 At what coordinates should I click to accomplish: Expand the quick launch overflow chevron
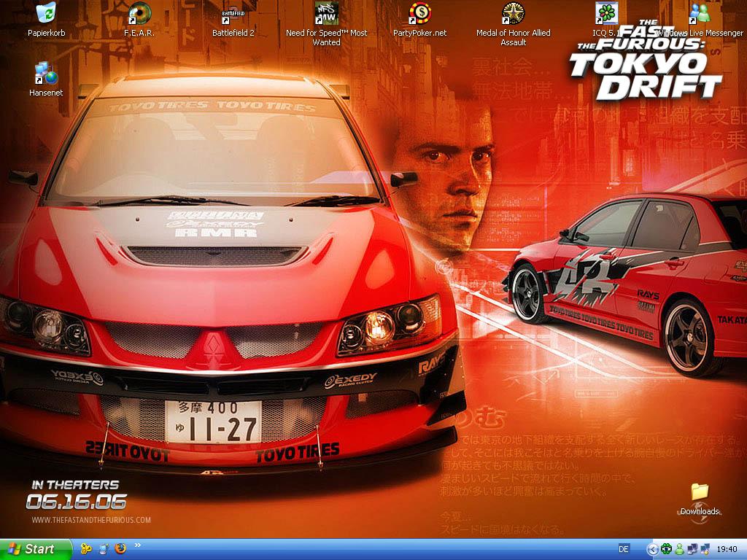click(x=138, y=545)
